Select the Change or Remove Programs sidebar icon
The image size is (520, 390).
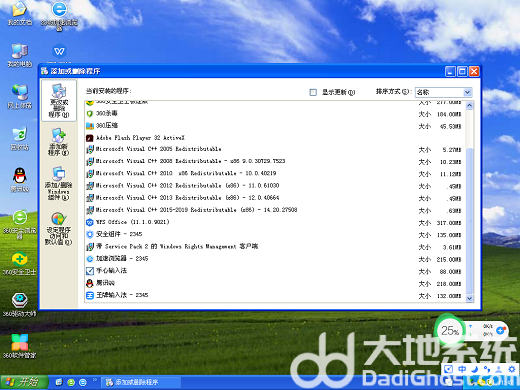click(x=59, y=100)
